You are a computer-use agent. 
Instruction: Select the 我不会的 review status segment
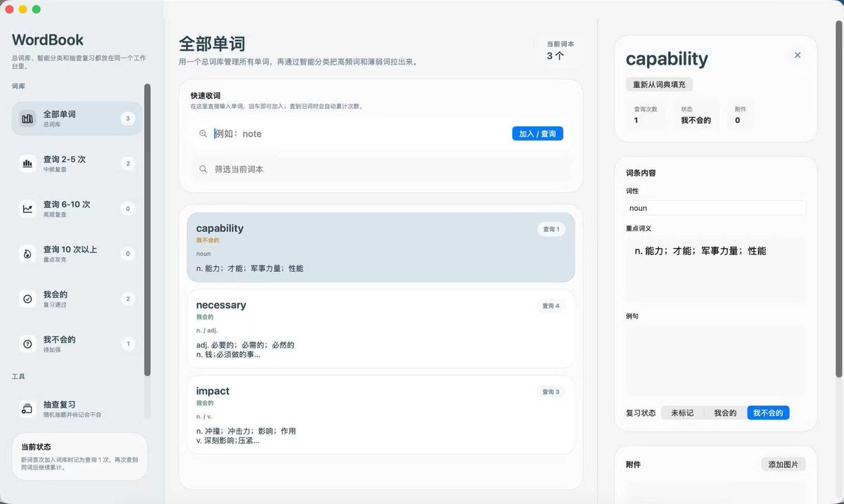tap(768, 413)
